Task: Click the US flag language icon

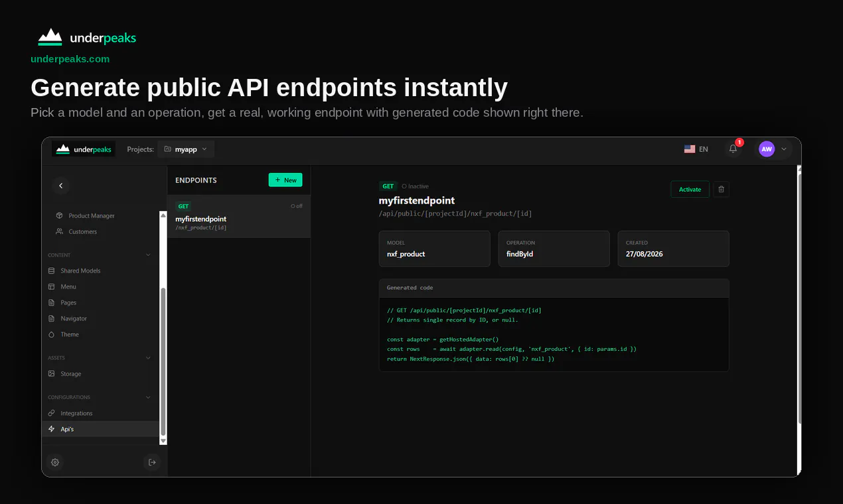Action: pyautogui.click(x=690, y=149)
